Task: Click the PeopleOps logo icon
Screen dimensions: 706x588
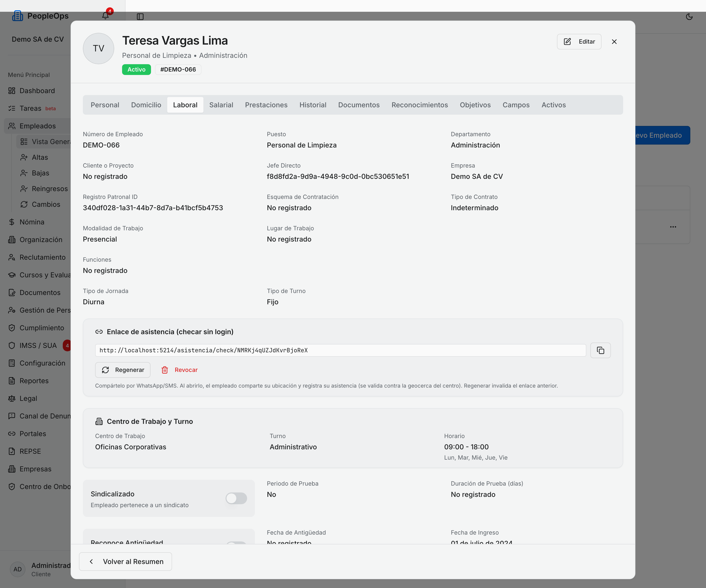Action: [17, 16]
